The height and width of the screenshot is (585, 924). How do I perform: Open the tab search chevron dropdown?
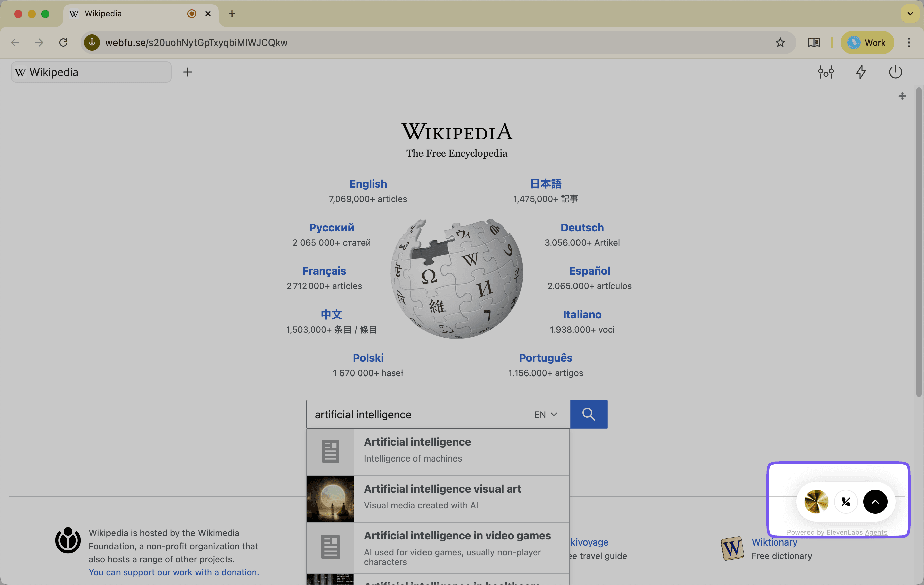coord(910,14)
